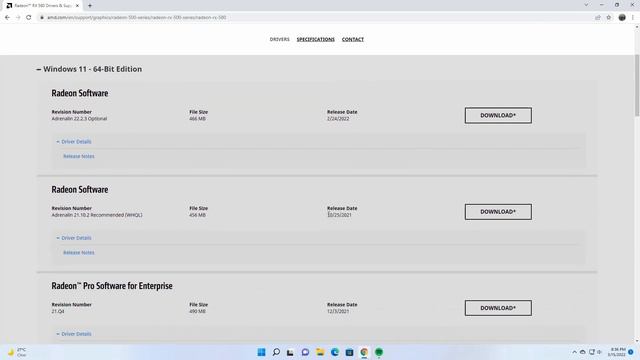Collapse the Windows 11 - 64-Bit Edition section
640x360 pixels.
[89, 69]
